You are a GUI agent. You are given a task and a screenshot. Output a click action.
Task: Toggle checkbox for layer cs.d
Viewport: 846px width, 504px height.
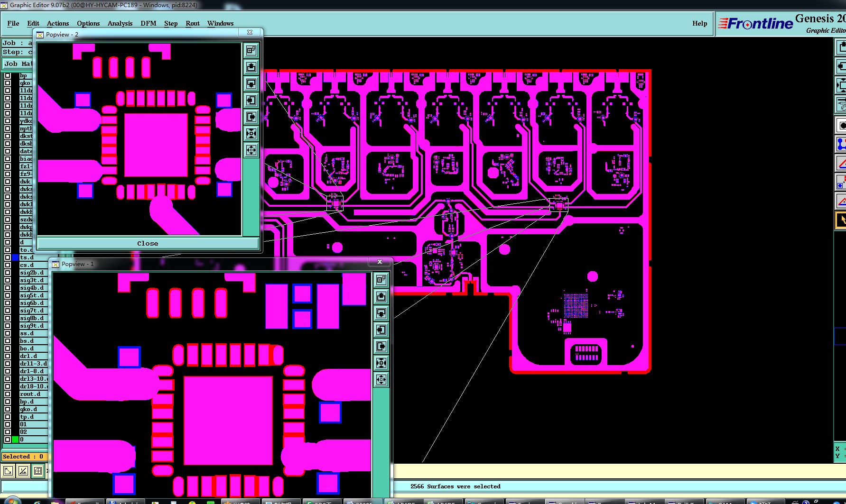click(8, 265)
